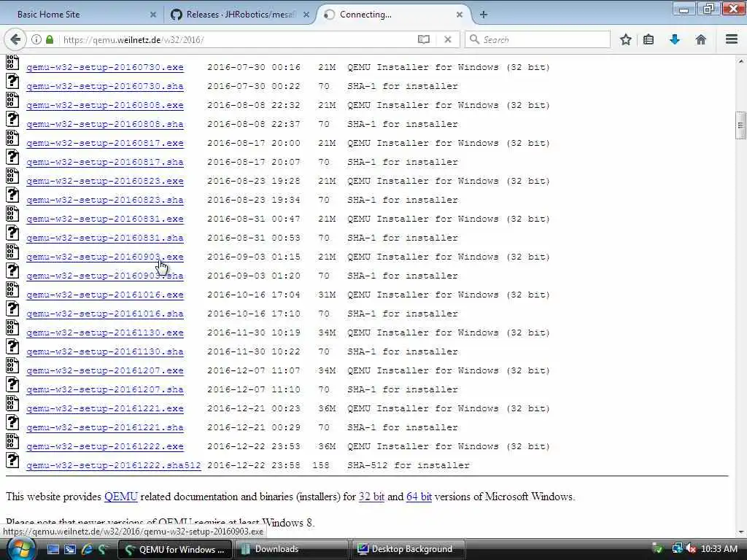The height and width of the screenshot is (560, 747).
Task: Select text SHA-512 for installer
Action: pos(409,465)
